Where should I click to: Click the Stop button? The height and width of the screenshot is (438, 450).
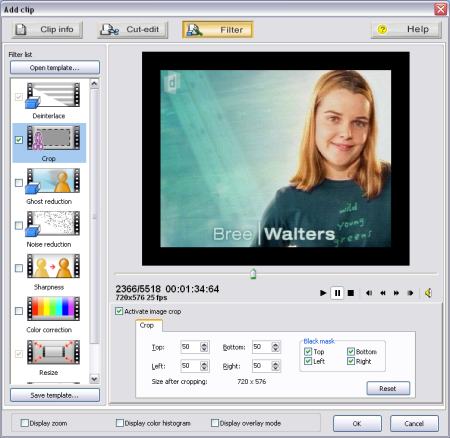coord(351,293)
